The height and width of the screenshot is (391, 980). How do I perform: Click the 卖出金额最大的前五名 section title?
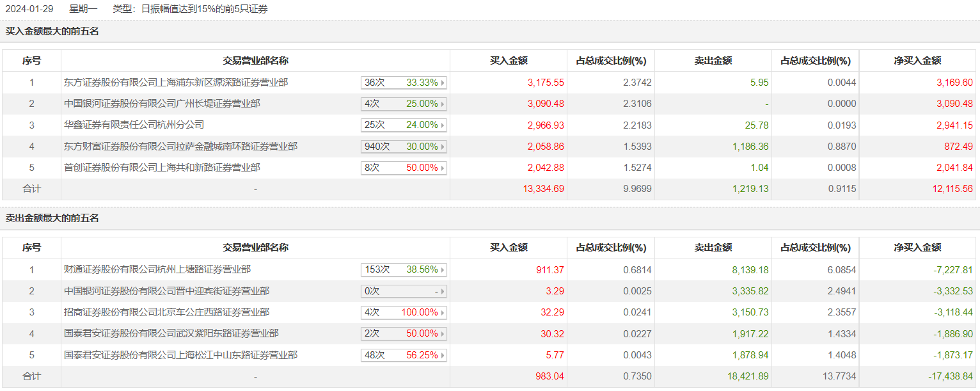(52, 218)
